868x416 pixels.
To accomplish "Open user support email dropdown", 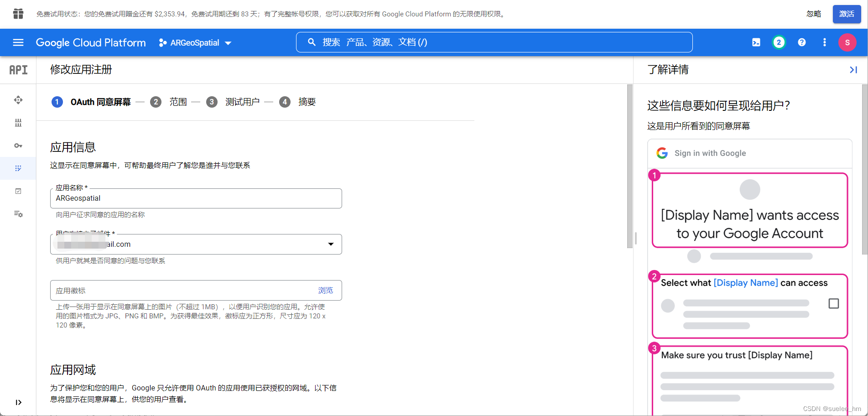I will (196, 244).
